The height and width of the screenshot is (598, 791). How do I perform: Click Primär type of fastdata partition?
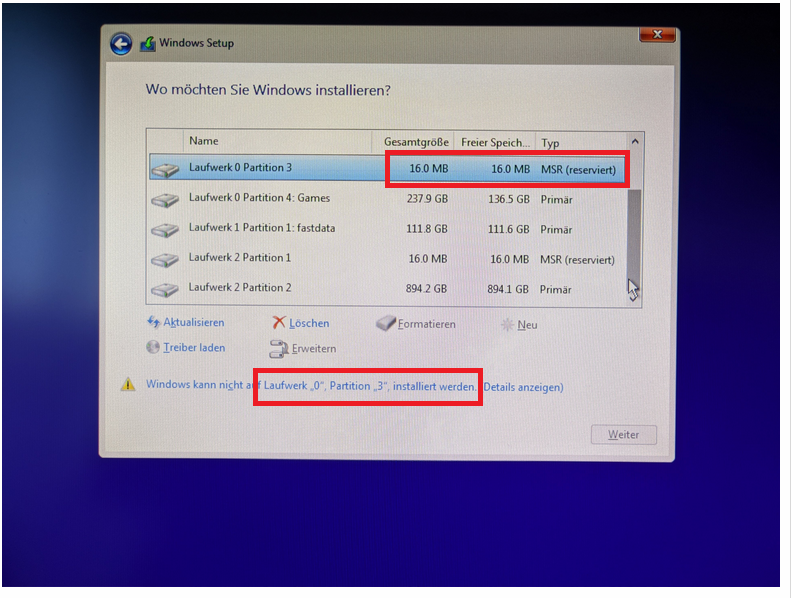[x=556, y=230]
